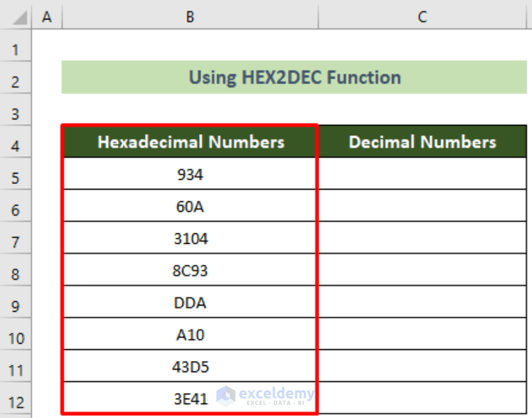532x418 pixels.
Task: Select row 6 header
Action: coord(16,206)
